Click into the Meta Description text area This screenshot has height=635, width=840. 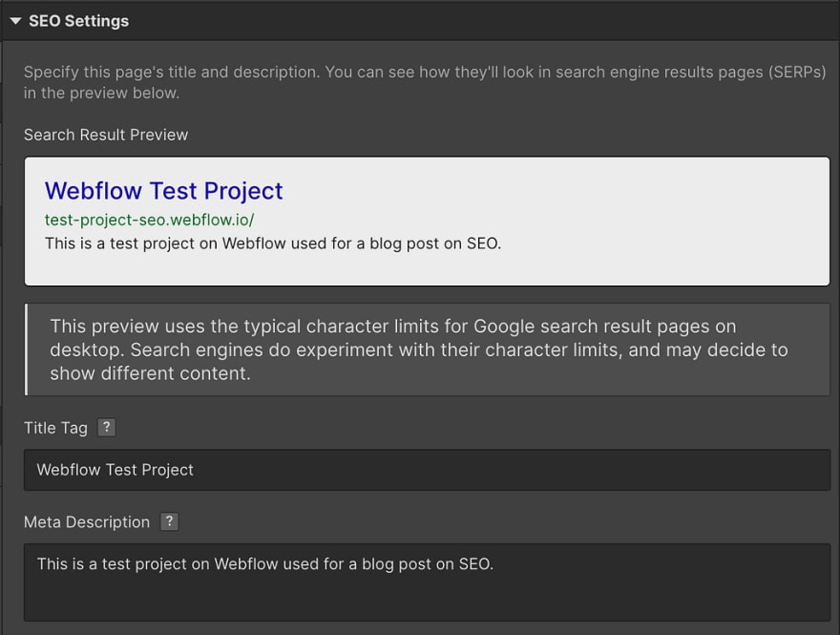pyautogui.click(x=427, y=582)
